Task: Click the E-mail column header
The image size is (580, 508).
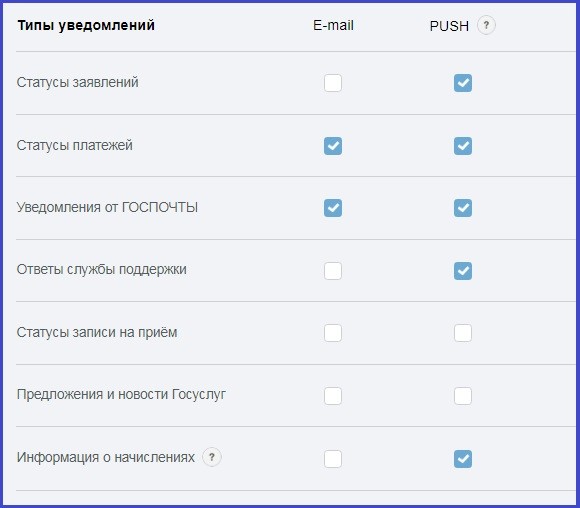Action: pyautogui.click(x=333, y=26)
